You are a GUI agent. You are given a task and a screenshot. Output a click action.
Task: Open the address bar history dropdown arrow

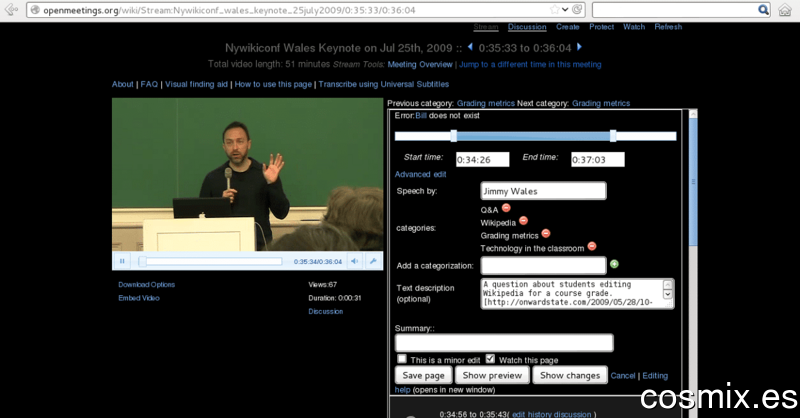click(565, 10)
